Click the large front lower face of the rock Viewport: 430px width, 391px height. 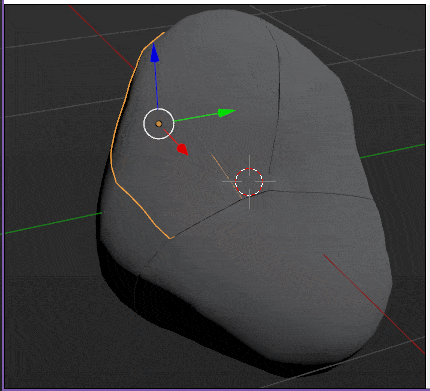tap(267, 267)
